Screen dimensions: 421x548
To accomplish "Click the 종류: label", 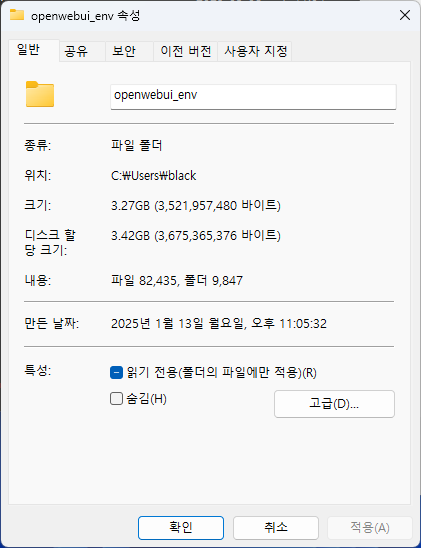I will [x=37, y=145].
